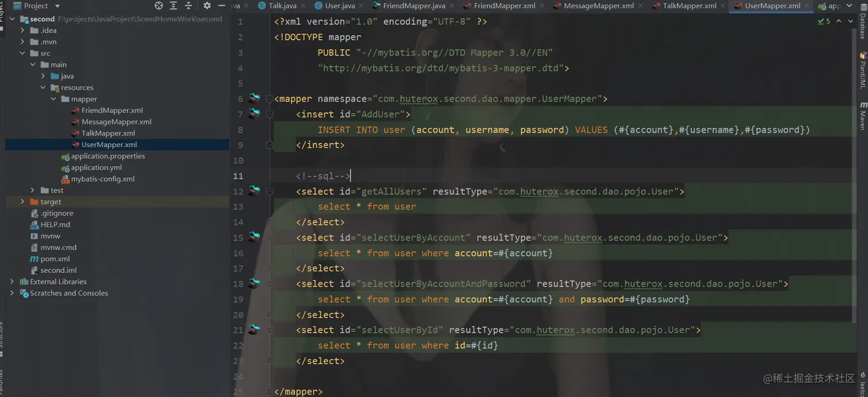The width and height of the screenshot is (868, 397).
Task: Fold the mapper tag at line 6
Action: (269, 99)
